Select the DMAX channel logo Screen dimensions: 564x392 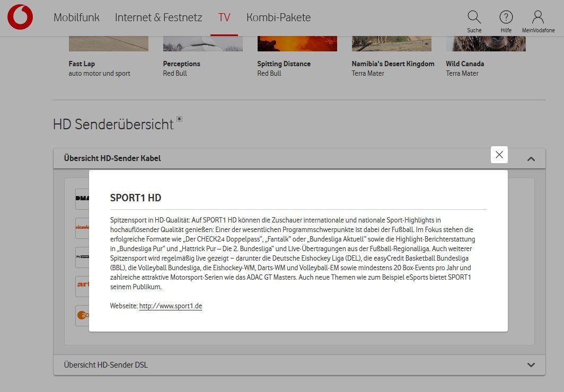[x=82, y=199]
